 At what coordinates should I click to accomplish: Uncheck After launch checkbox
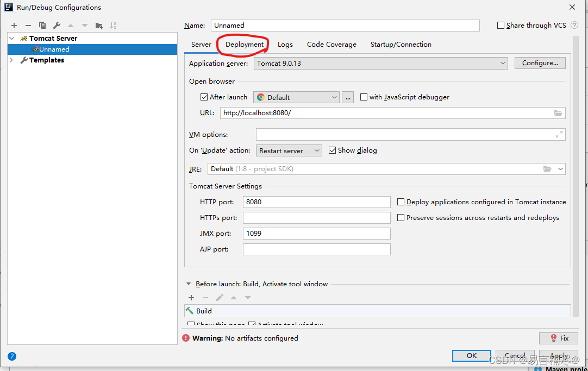pos(204,97)
